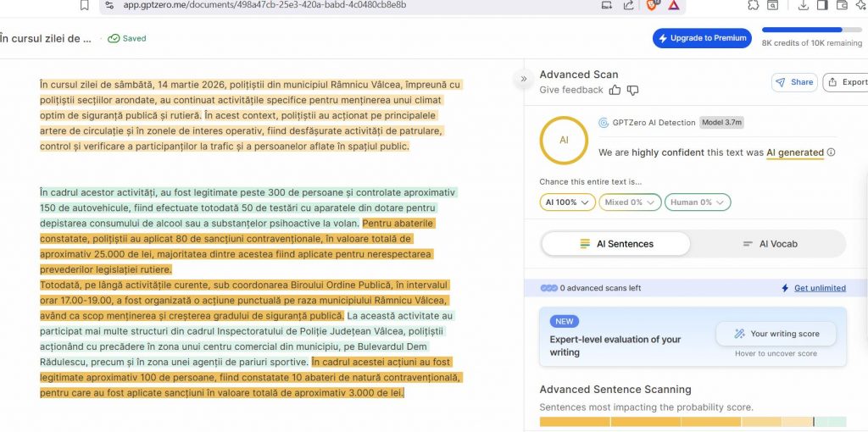Click the sentence probability score bar
868x432 pixels.
pyautogui.click(x=693, y=421)
